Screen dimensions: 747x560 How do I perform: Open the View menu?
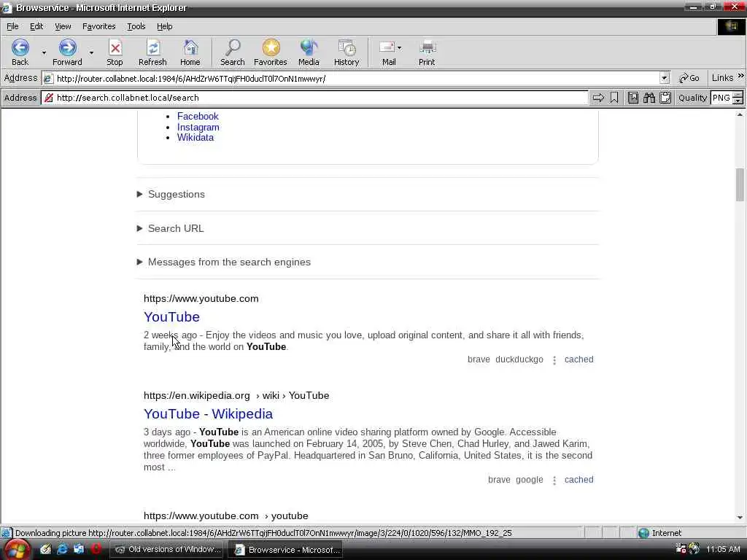point(63,27)
